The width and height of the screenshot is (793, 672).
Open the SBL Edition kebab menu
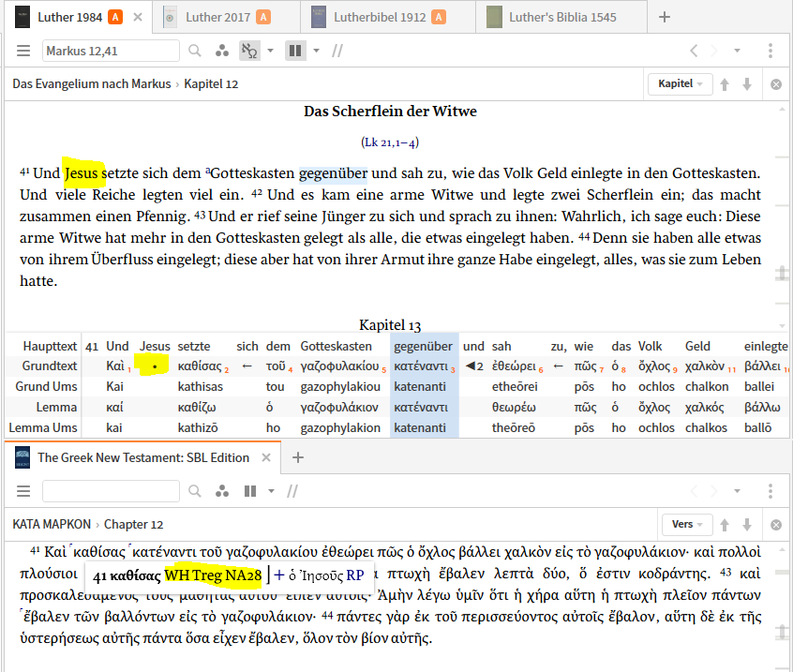point(771,491)
